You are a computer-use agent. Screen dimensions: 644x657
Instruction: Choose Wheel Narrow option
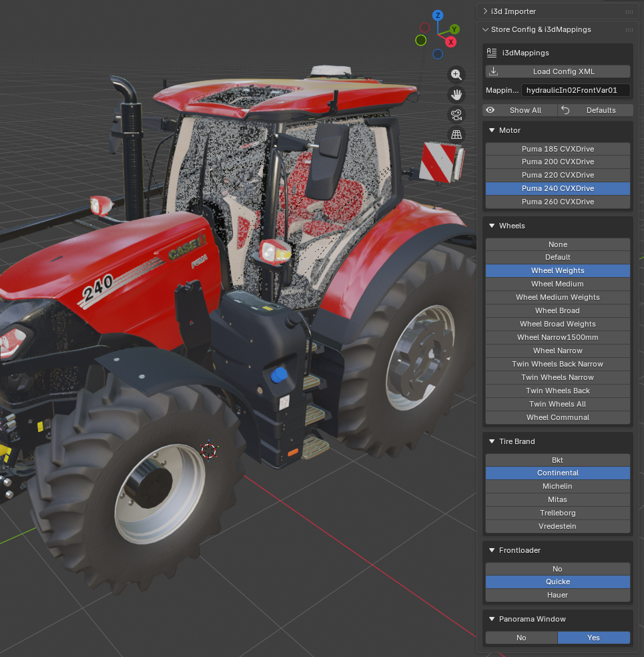tap(558, 351)
